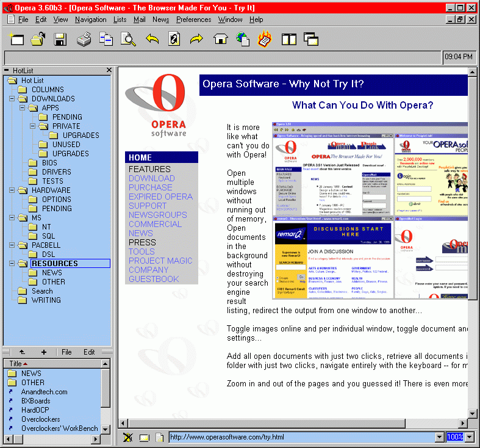Screen dimensions: 480x448
Task: Toggle document mode page icon beside URL
Action: point(159,437)
